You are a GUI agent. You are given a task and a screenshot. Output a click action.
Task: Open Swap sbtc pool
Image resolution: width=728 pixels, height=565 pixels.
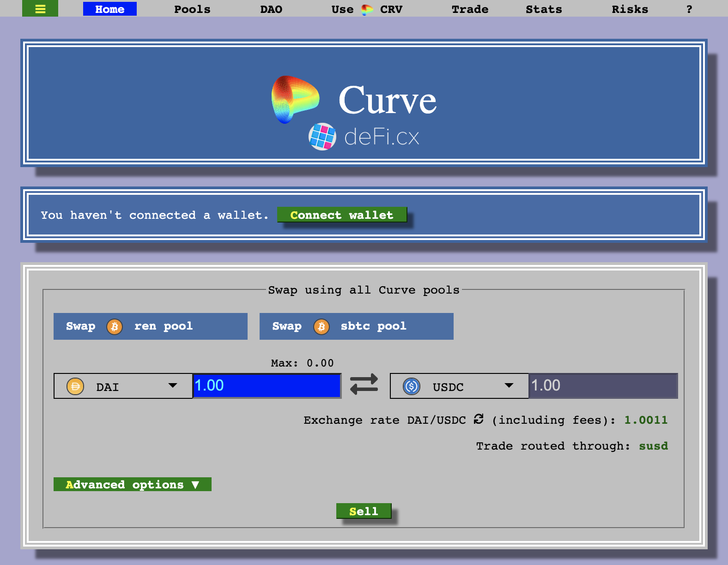357,326
